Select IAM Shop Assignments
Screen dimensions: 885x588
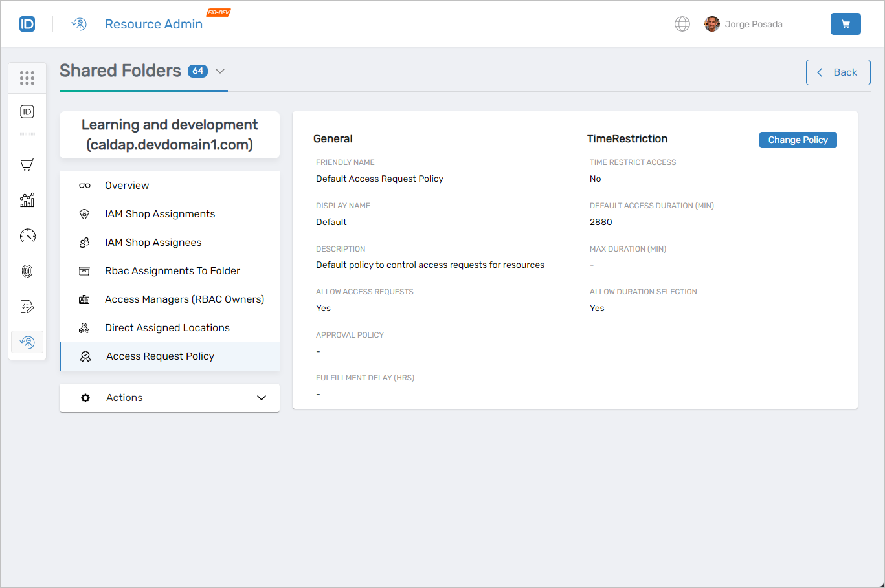[159, 214]
